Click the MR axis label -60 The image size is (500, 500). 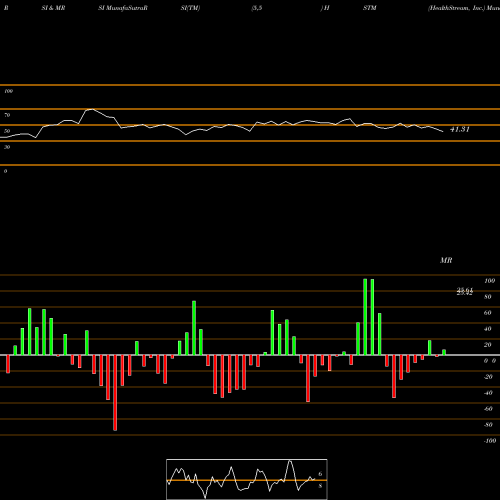pyautogui.click(x=488, y=409)
